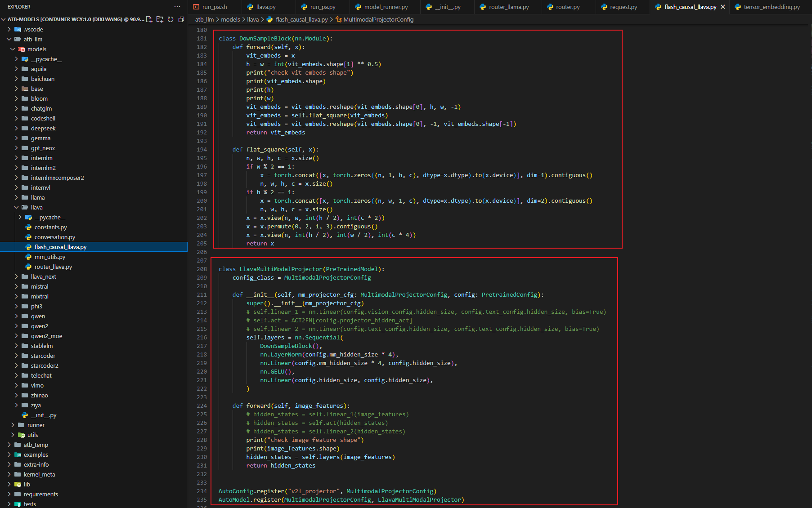The height and width of the screenshot is (508, 812).
Task: Click llava breadcrumb segment
Action: point(253,19)
